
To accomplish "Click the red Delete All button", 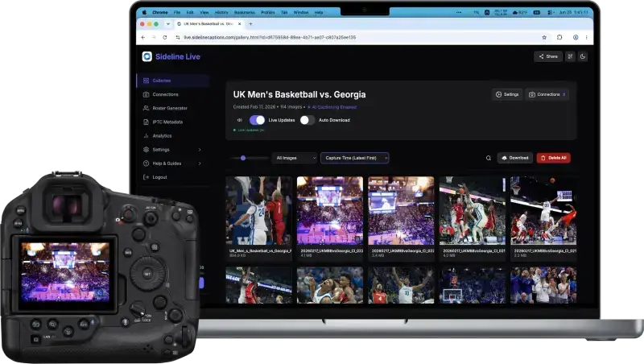I will pos(553,158).
